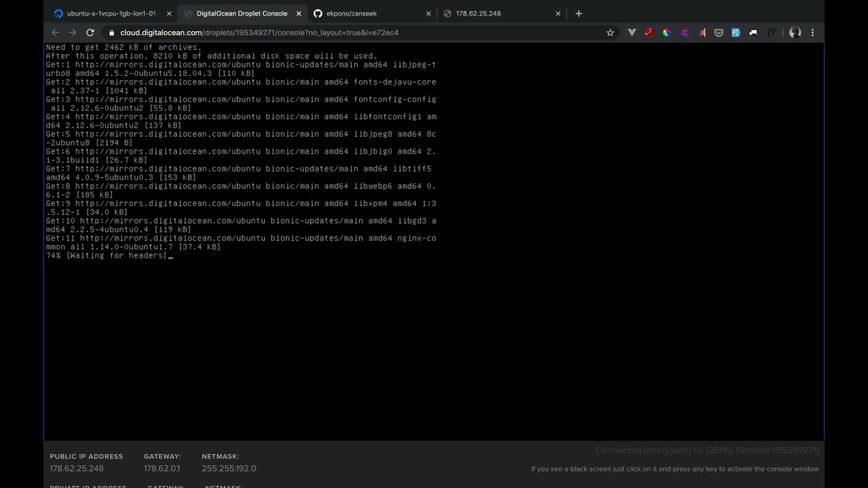This screenshot has height=488, width=868.
Task: Open the red ruby gem extension
Action: (649, 33)
